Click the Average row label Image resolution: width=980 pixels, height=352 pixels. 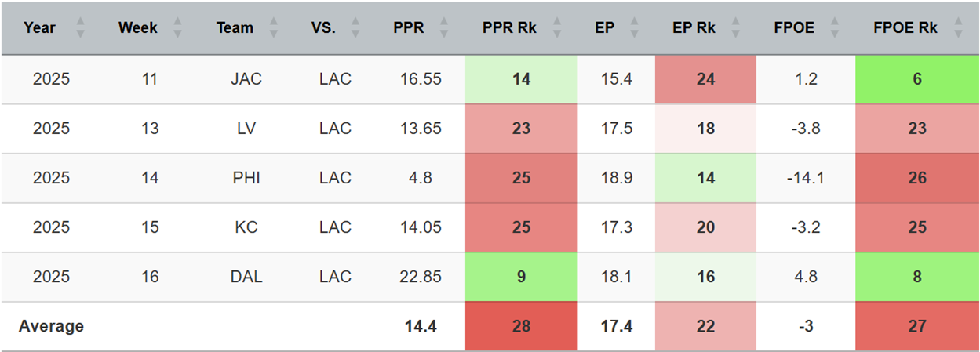tap(51, 326)
